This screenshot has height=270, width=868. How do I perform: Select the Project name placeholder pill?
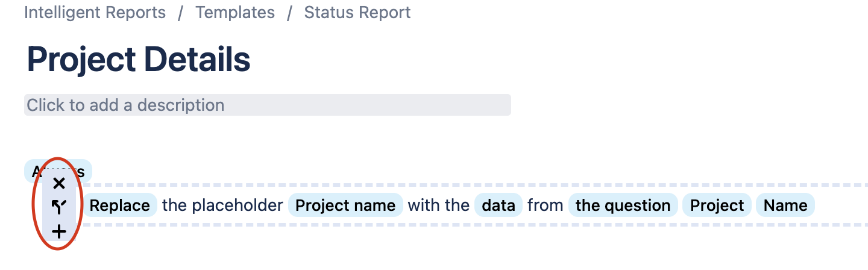click(x=345, y=206)
